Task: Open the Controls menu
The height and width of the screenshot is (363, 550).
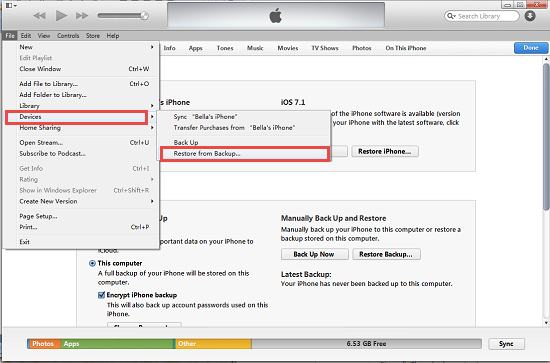Action: pos(68,36)
